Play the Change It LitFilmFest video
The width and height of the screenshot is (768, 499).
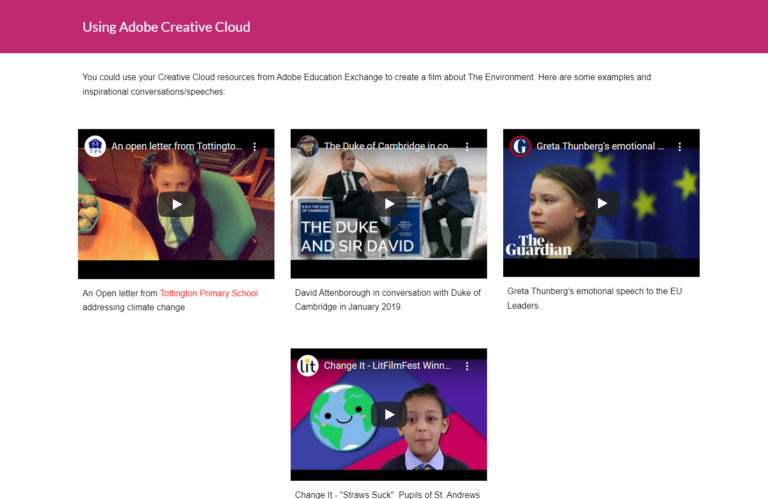click(389, 414)
